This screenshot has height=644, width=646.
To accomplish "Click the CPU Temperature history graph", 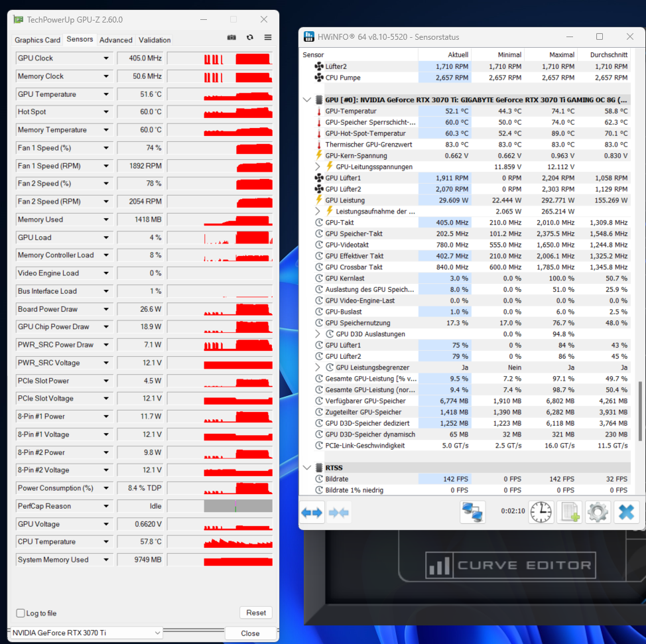I will 220,542.
